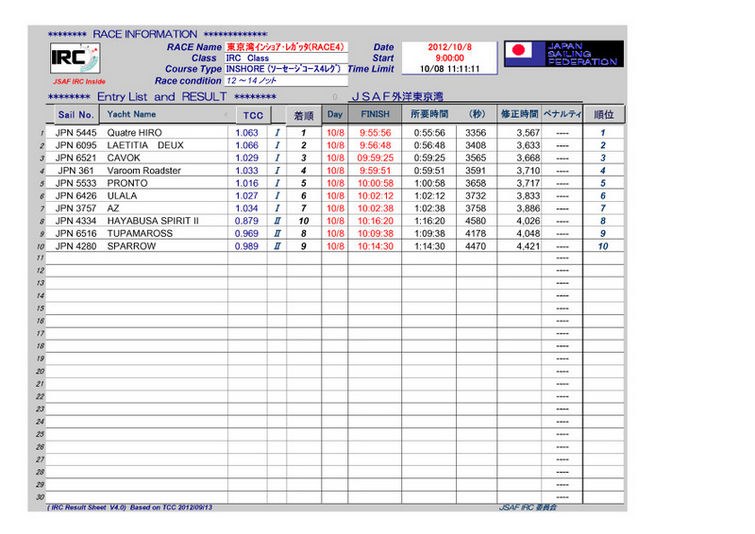The image size is (755, 534).
Task: Click corrected time 3,567
Action: coord(528,132)
